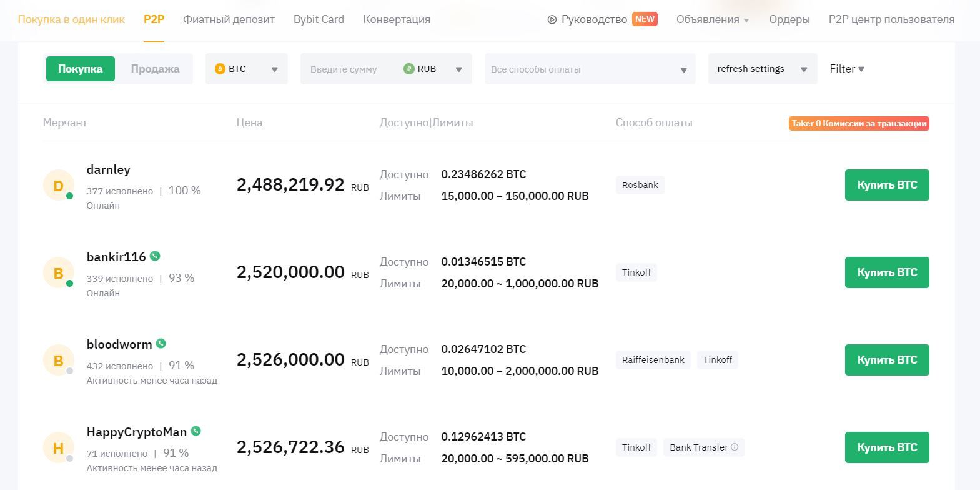Click bloodworm's verified merchant badge
The height and width of the screenshot is (490, 980).
point(161,344)
